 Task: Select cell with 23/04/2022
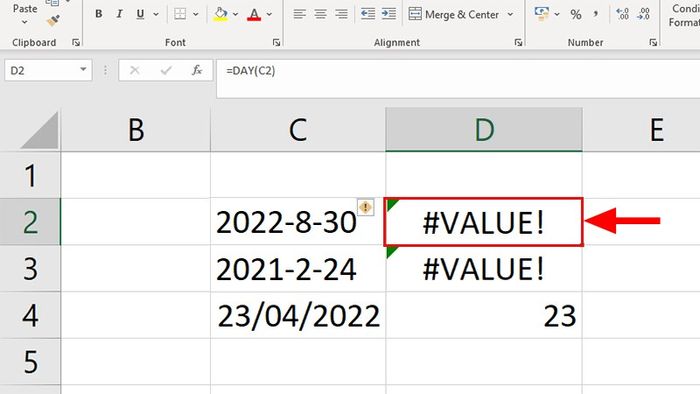pyautogui.click(x=298, y=315)
